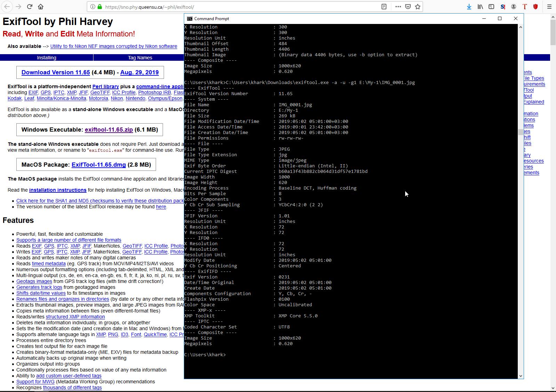The height and width of the screenshot is (392, 556).
Task: Click the 'File Types' sidebar link at right
Action: pyautogui.click(x=534, y=78)
